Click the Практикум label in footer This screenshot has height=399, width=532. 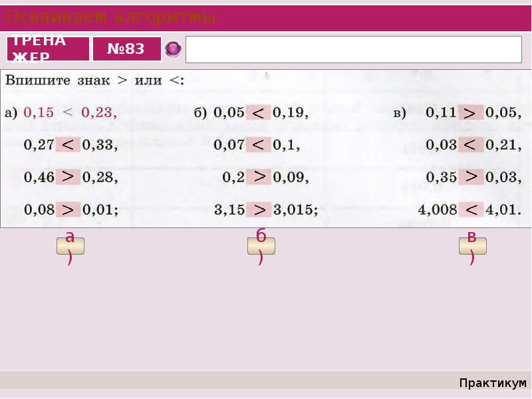tap(493, 383)
